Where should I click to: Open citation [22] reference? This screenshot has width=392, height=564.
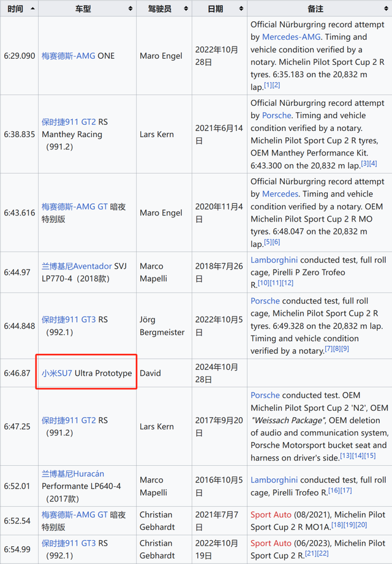coord(323,554)
